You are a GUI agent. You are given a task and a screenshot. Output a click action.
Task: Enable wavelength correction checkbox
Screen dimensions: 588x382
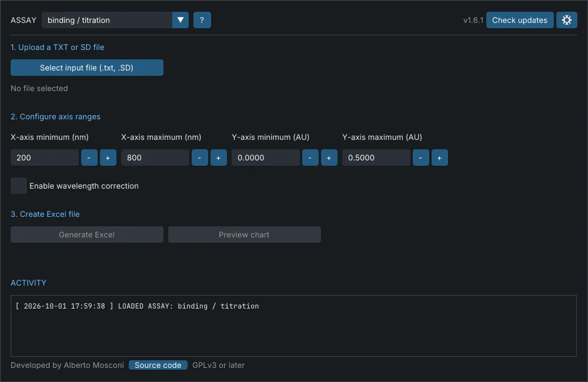19,186
